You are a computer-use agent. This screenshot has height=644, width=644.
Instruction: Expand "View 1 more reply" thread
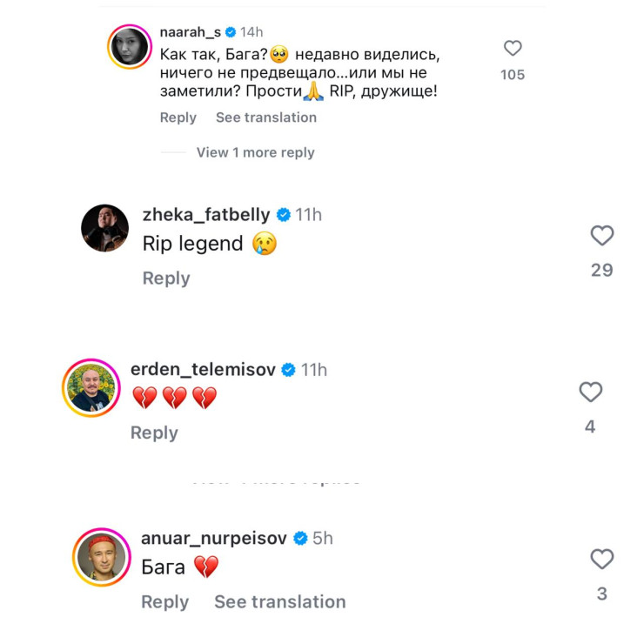[255, 152]
